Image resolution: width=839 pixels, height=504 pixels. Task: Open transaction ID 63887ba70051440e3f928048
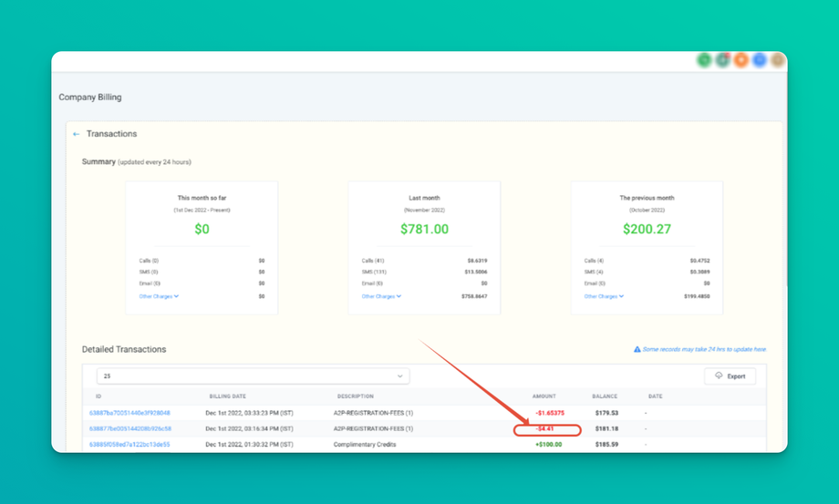129,413
